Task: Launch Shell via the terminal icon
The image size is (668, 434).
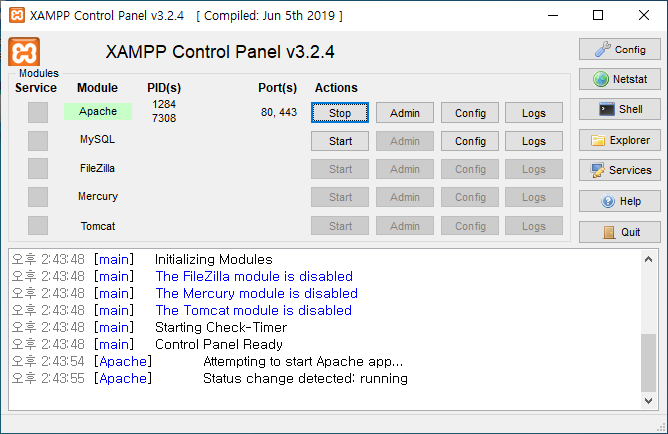Action: [x=619, y=109]
